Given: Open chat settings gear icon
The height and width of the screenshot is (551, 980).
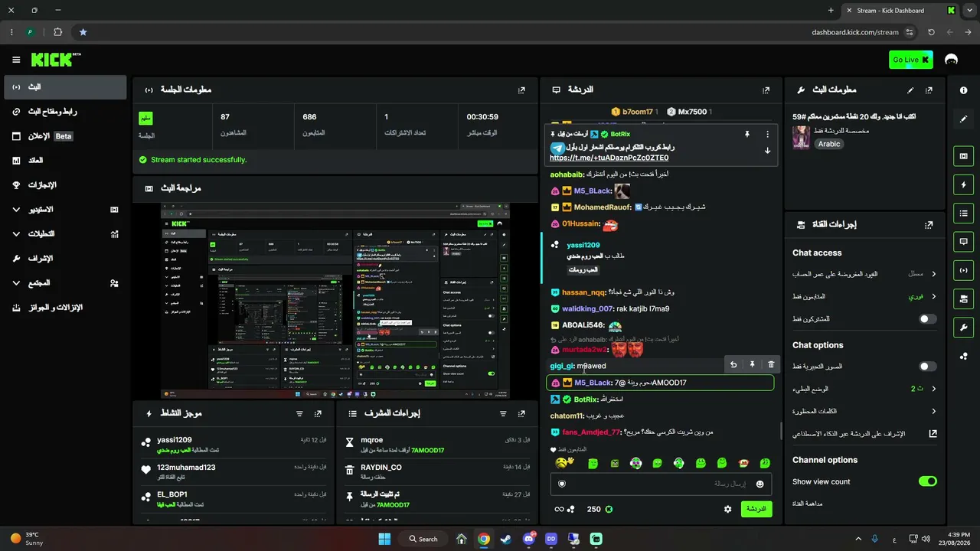Looking at the screenshot, I should [727, 509].
